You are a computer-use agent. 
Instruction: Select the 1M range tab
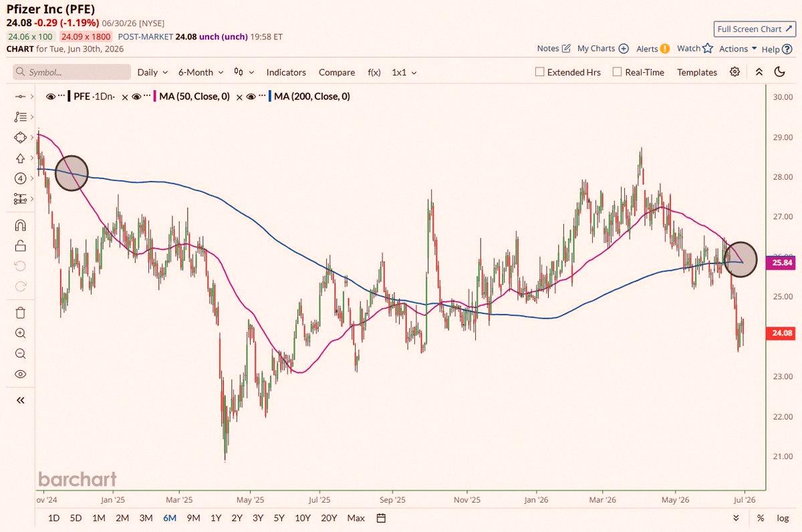click(x=98, y=518)
